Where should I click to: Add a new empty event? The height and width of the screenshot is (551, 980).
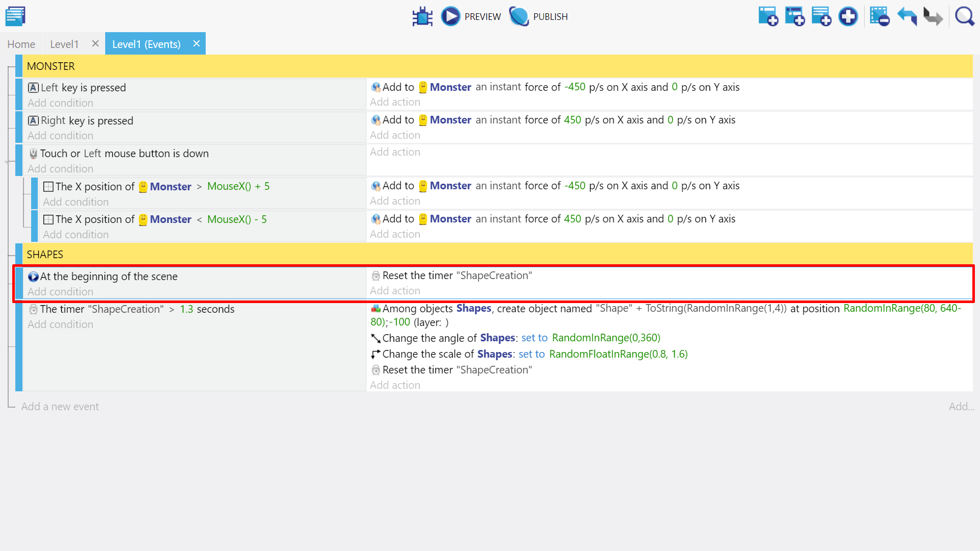click(x=768, y=16)
